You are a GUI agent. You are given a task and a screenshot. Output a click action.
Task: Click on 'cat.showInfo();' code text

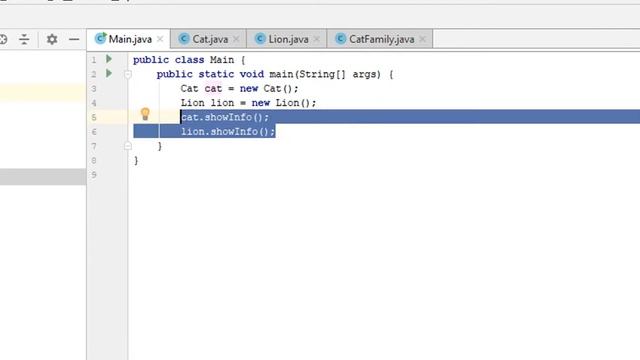click(225, 117)
